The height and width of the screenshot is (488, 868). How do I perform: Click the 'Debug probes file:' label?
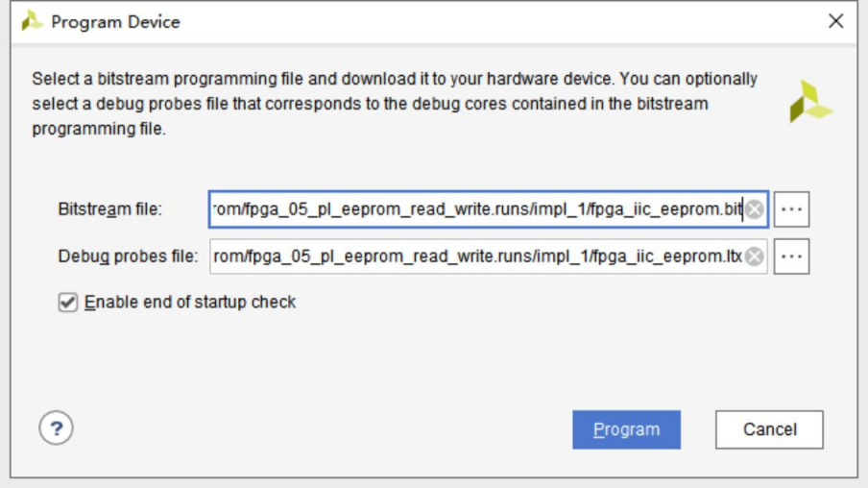128,256
